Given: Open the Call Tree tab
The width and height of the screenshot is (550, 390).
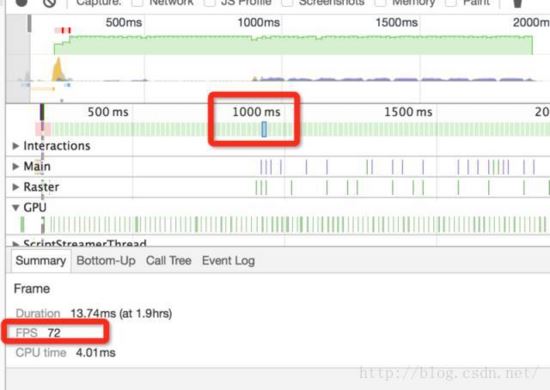Looking at the screenshot, I should [x=169, y=261].
